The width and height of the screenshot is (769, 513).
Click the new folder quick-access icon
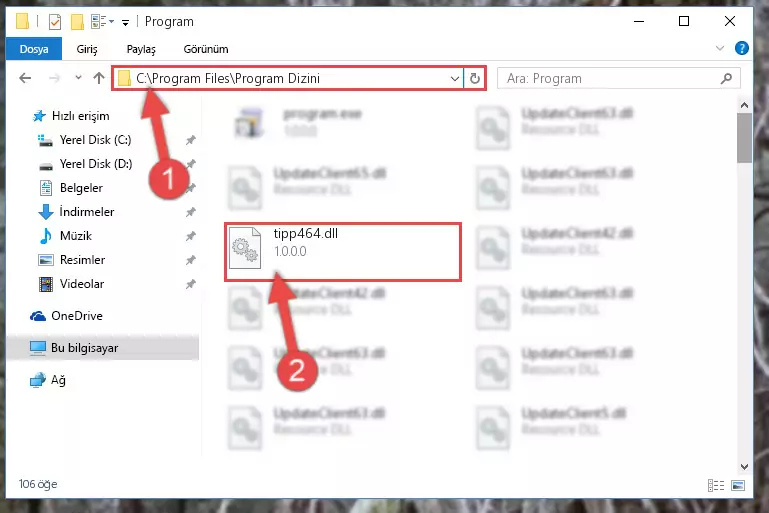click(x=77, y=22)
